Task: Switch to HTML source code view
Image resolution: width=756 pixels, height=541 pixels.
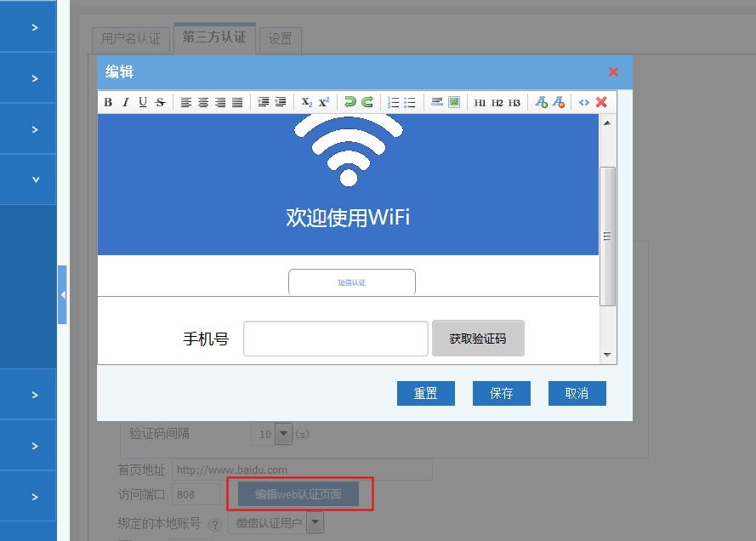Action: click(x=584, y=102)
